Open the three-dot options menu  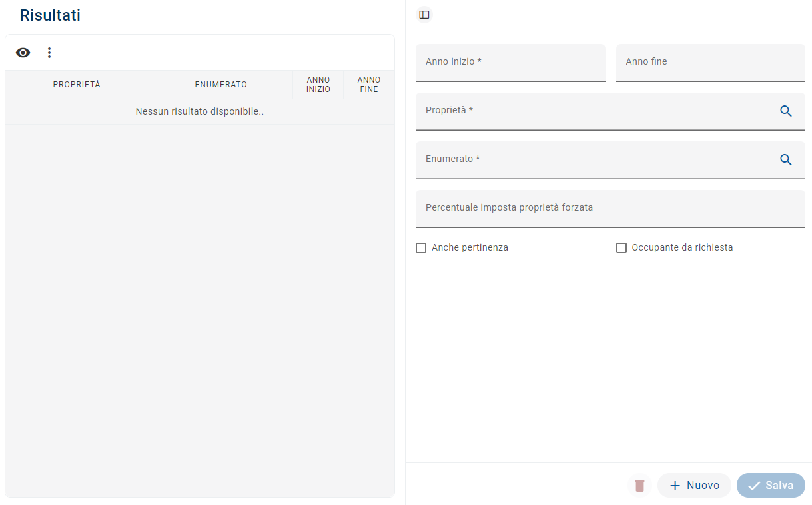pos(49,53)
